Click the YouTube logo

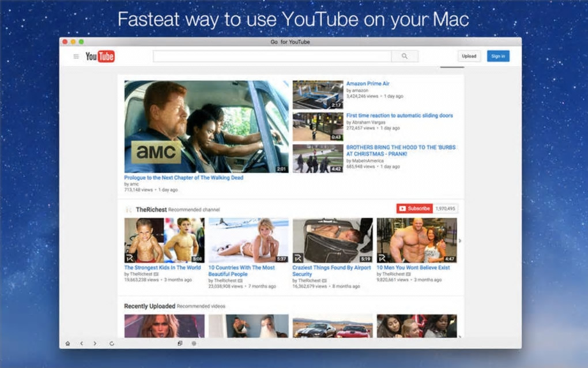tap(100, 57)
